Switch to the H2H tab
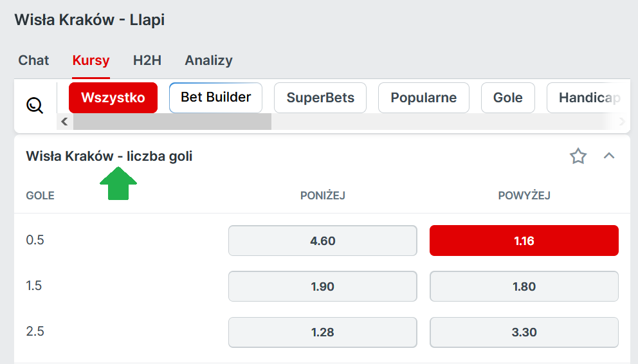The image size is (638, 364). click(x=147, y=60)
